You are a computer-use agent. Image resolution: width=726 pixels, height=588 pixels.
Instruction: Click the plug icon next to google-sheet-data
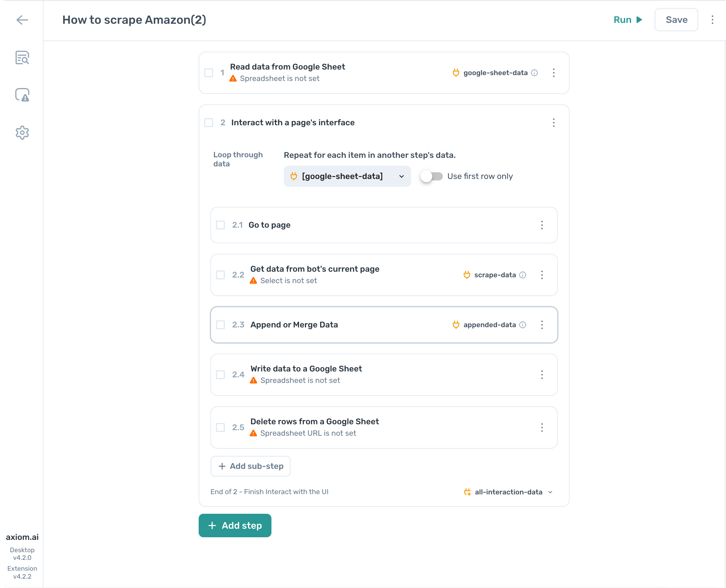(456, 72)
